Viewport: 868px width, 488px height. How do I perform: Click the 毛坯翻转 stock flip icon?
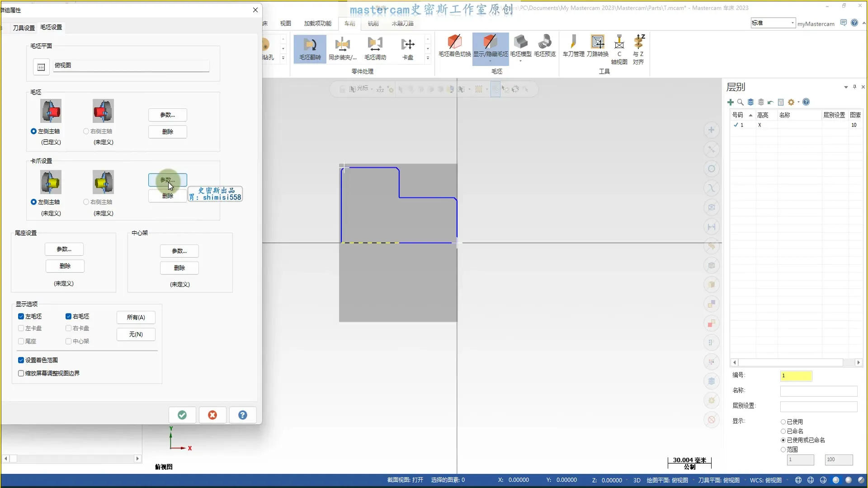pos(310,45)
